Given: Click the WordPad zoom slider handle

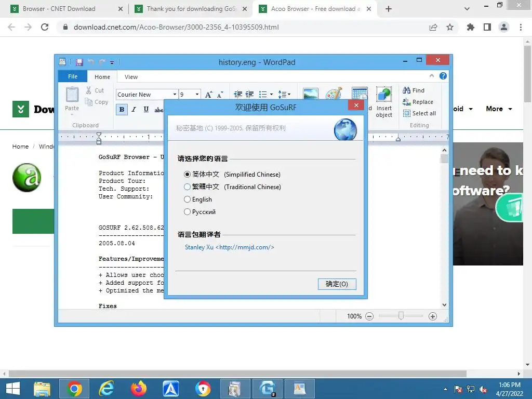Looking at the screenshot, I should (401, 316).
